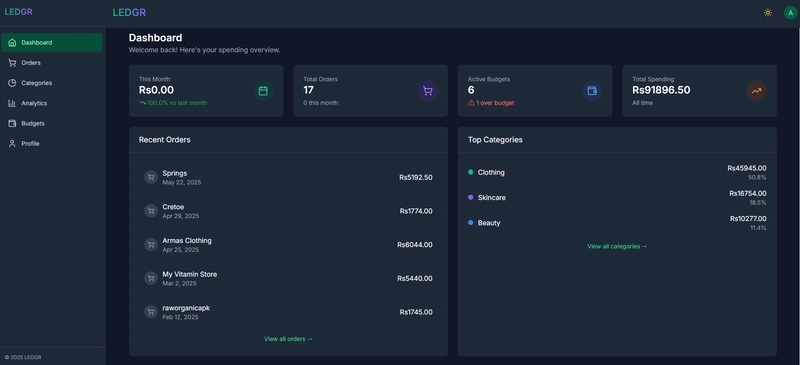Click the 0 this month text
Screen dimensions: 800x365
[x=320, y=103]
